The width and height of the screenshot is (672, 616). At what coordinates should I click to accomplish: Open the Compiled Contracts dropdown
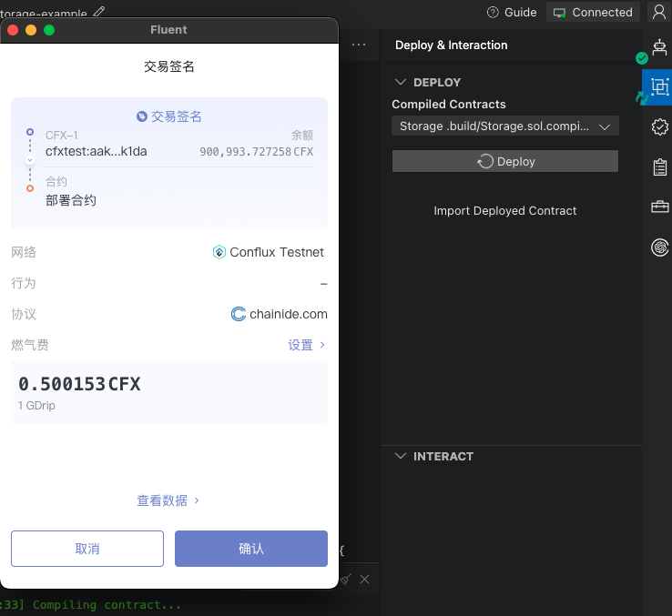504,126
